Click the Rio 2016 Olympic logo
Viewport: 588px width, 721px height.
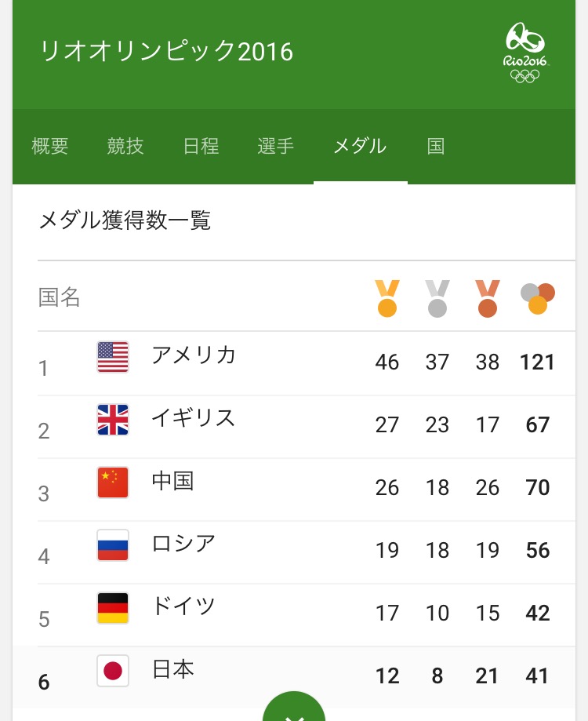click(525, 53)
